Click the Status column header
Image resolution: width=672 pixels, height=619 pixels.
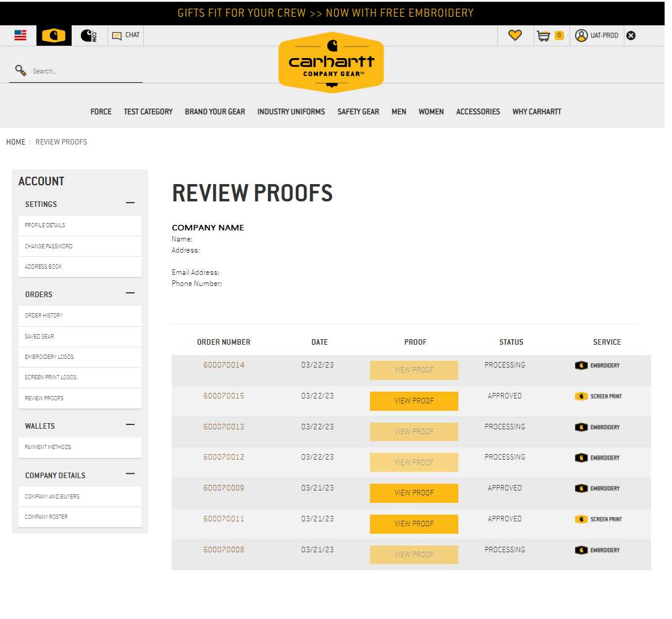(x=511, y=342)
